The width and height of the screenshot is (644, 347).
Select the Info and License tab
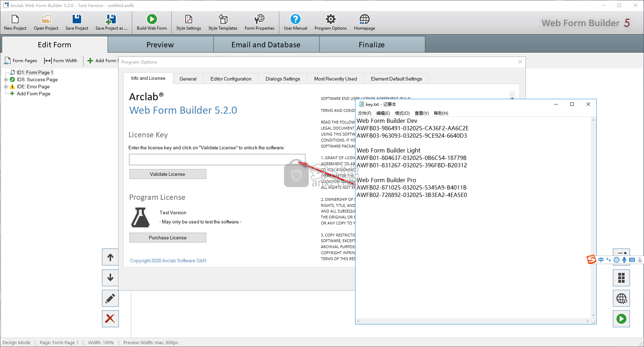click(148, 78)
